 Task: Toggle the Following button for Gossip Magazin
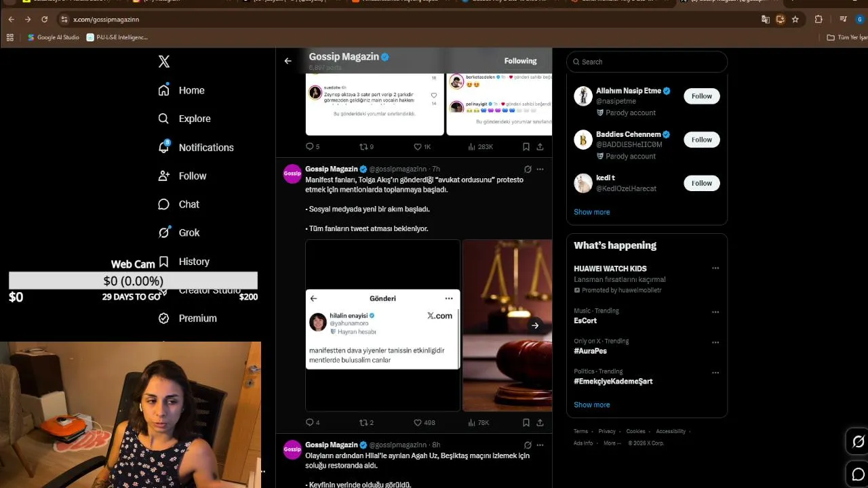520,61
